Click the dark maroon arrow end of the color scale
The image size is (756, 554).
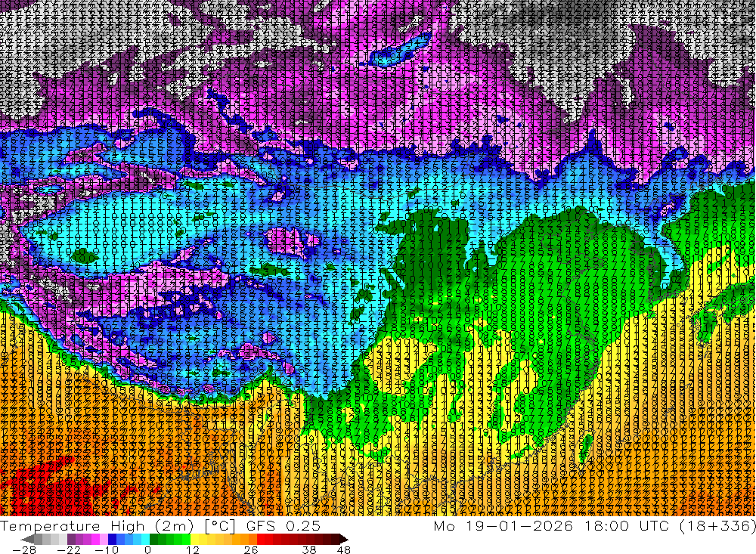[x=344, y=539]
